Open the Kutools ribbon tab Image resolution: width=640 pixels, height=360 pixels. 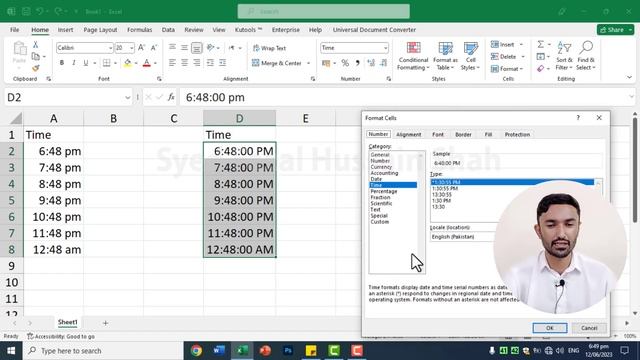click(x=248, y=30)
